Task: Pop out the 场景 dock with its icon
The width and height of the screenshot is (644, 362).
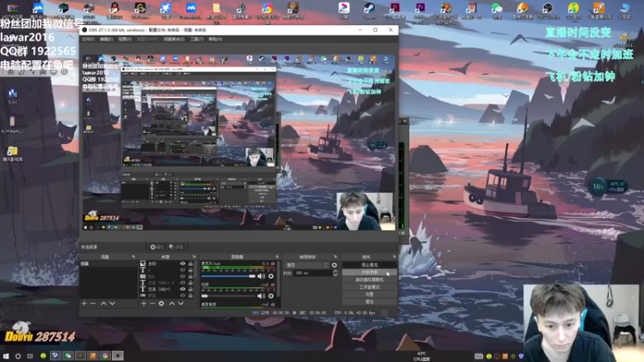Action: tap(134, 257)
